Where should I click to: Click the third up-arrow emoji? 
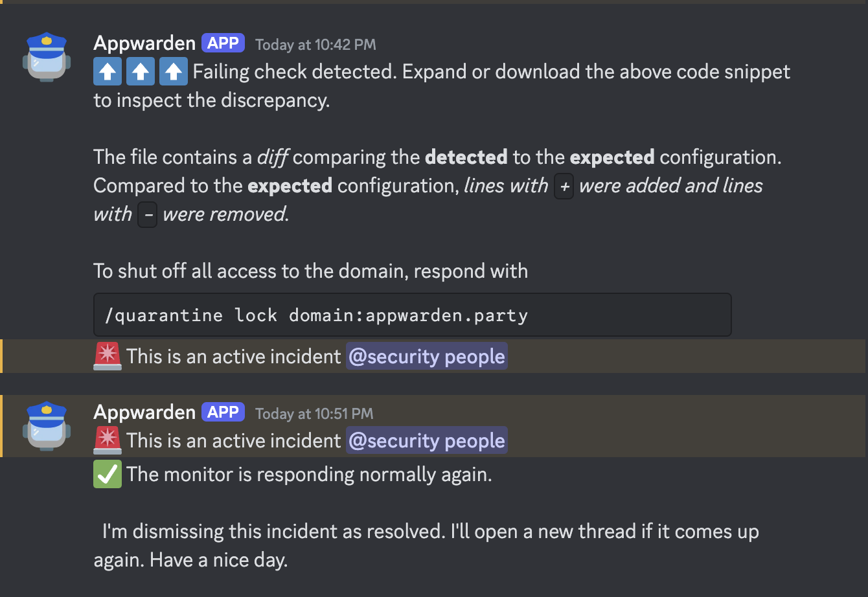click(x=174, y=71)
